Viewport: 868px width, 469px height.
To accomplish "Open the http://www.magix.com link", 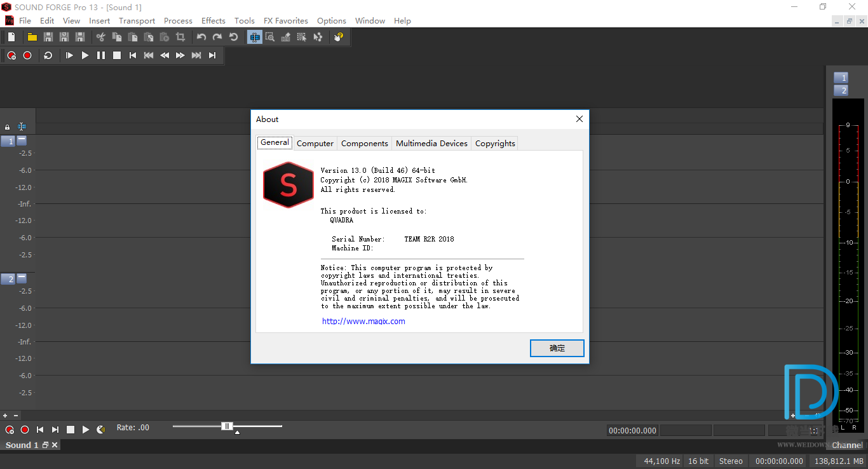I will point(363,322).
